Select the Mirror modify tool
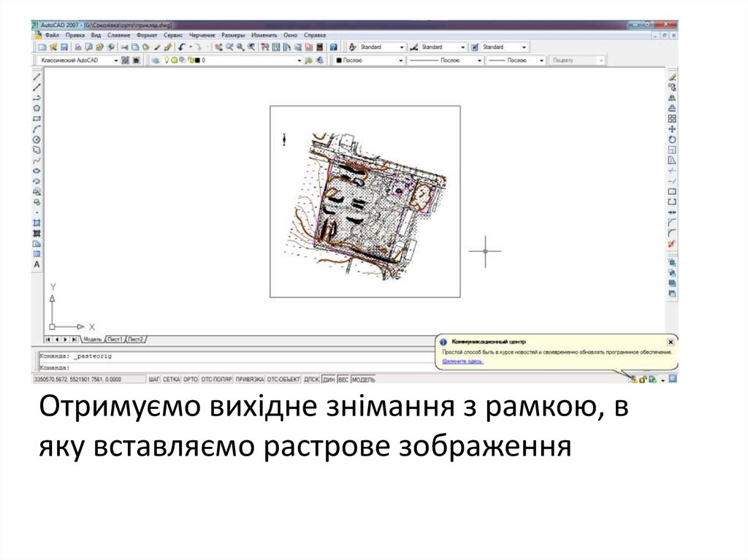This screenshot has height=560, width=748. click(x=672, y=98)
